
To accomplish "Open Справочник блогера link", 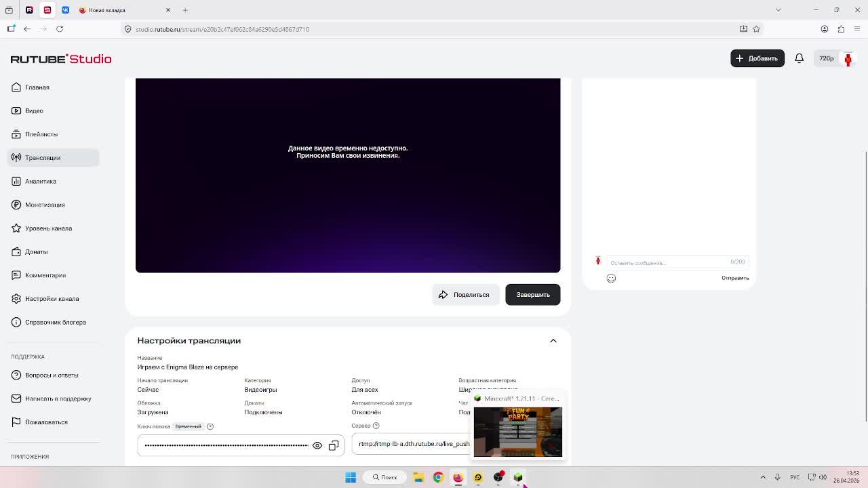I will click(x=56, y=322).
